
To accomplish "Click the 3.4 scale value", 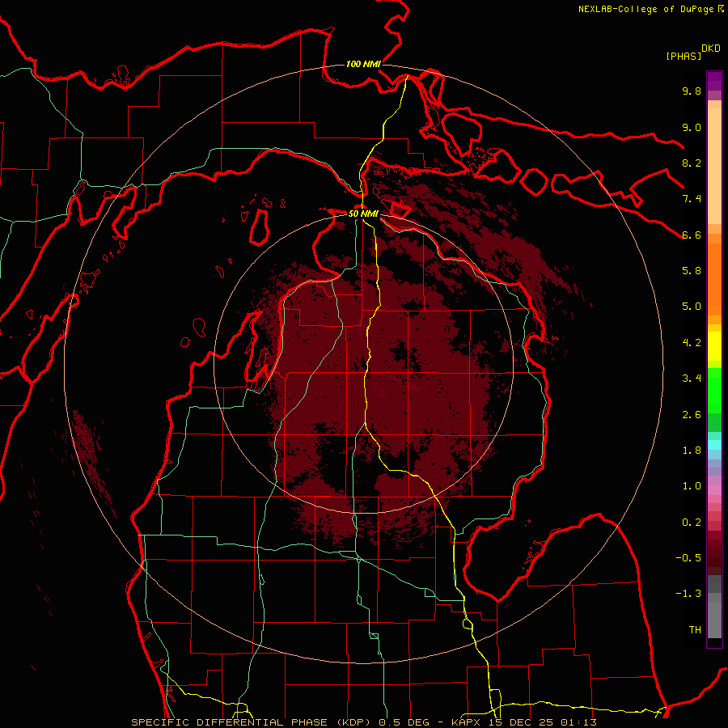I will pyautogui.click(x=692, y=379).
